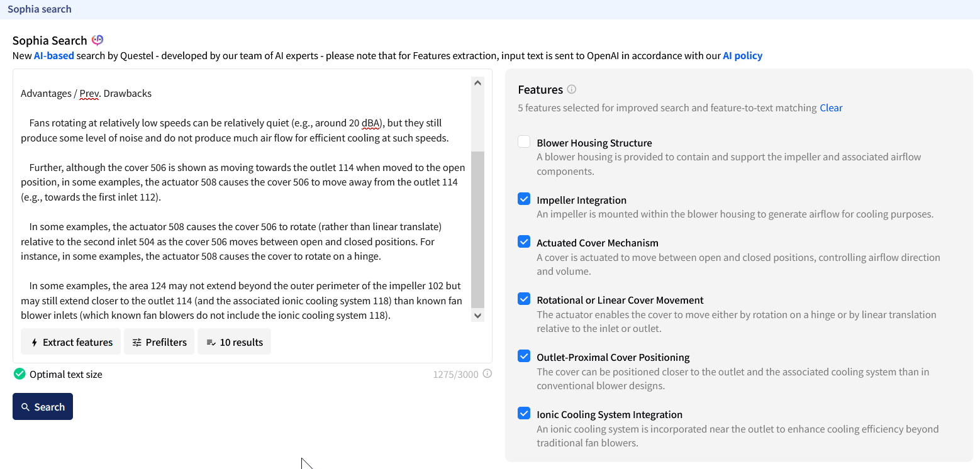Click Extract features button

71,342
